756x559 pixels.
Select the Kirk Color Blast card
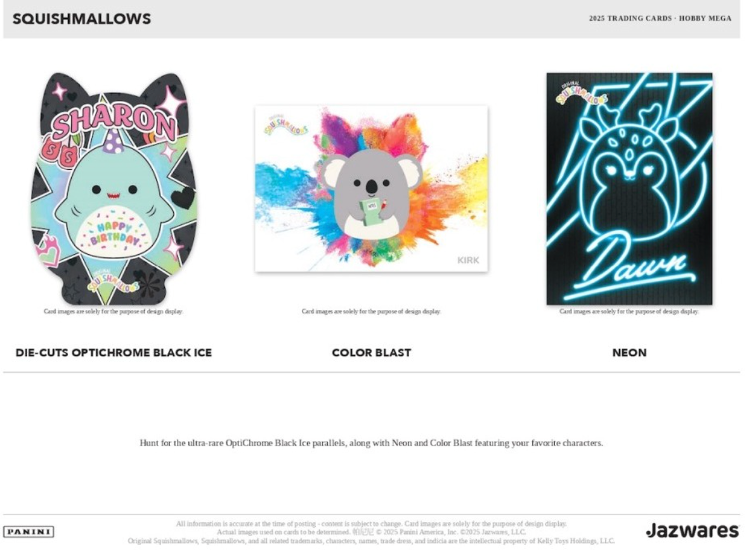point(371,188)
